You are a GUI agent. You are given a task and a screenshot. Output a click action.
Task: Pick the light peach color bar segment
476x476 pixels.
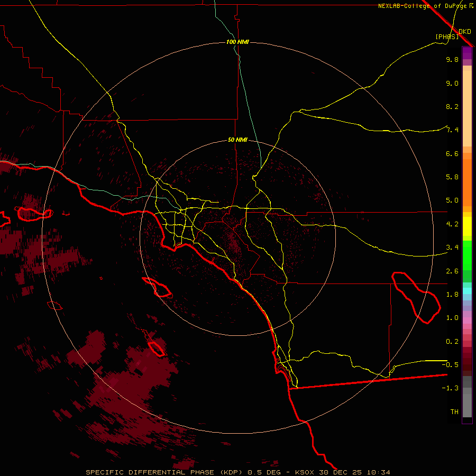point(467,109)
